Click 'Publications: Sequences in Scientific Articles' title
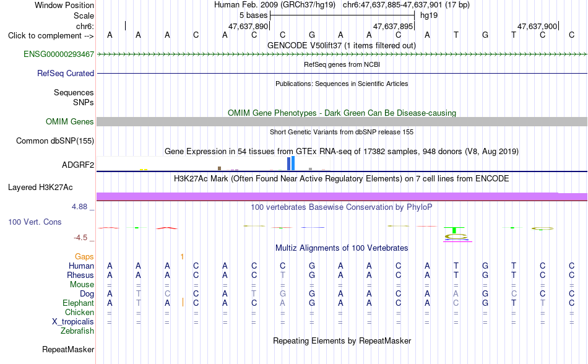The height and width of the screenshot is (364, 588). [x=342, y=84]
